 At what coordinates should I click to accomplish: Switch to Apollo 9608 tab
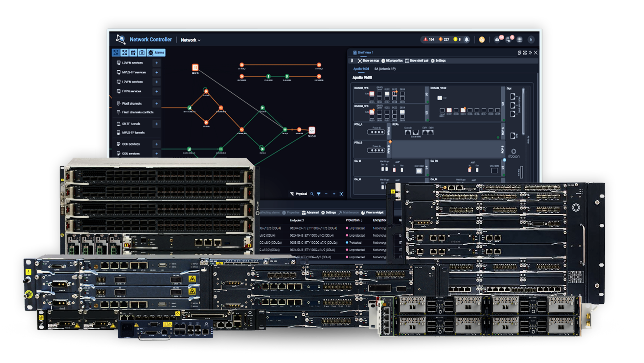point(361,69)
